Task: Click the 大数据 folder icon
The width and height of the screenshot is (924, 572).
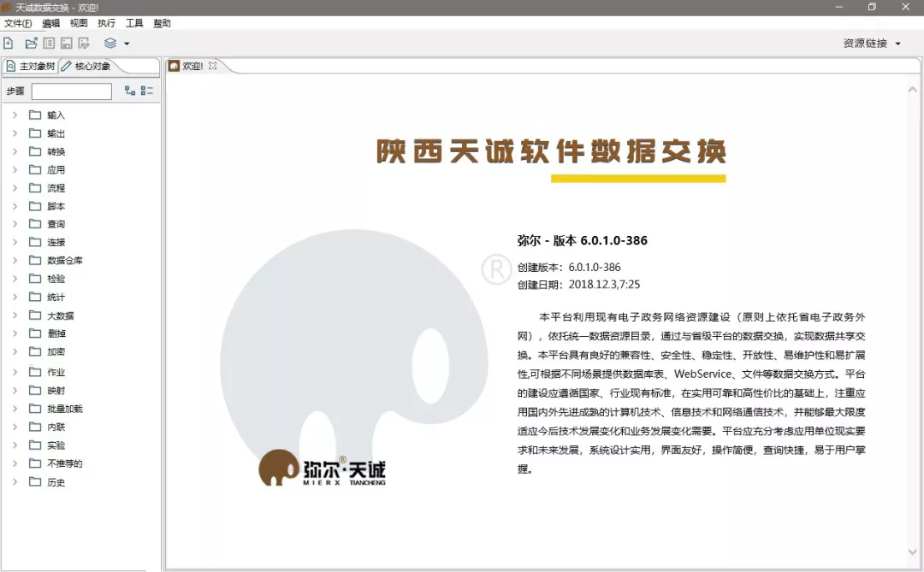Action: pos(35,315)
